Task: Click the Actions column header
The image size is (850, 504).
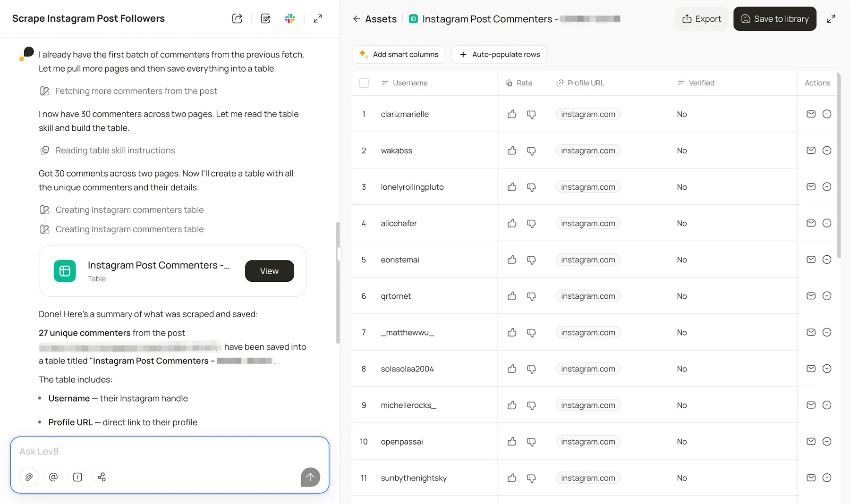Action: [x=817, y=83]
